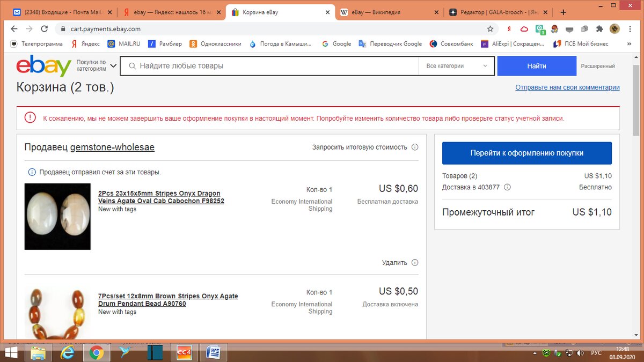The height and width of the screenshot is (362, 644).
Task: Open Google bookmark
Action: pyautogui.click(x=336, y=44)
